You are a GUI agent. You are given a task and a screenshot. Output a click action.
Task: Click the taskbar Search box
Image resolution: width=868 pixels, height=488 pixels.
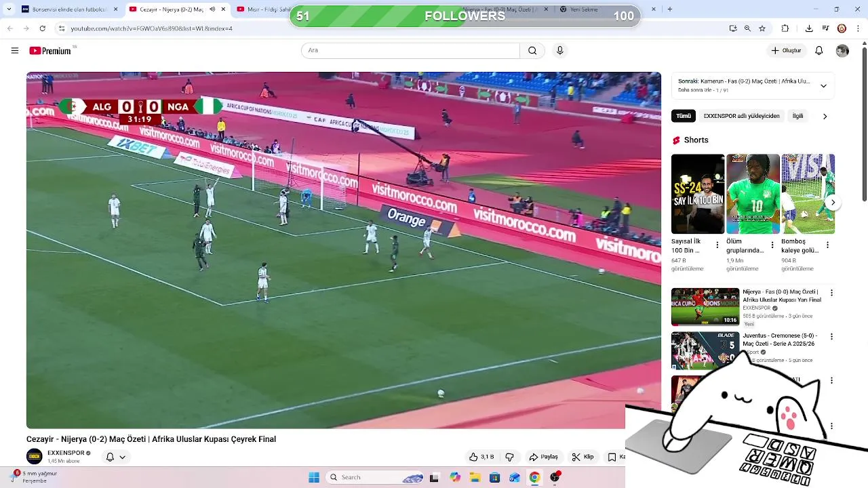(376, 477)
